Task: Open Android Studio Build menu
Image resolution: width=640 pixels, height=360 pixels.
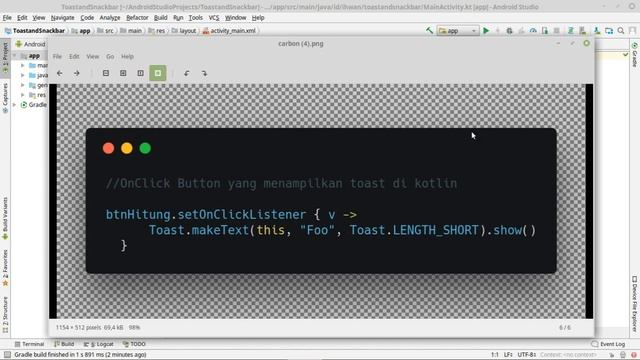Action: tap(160, 18)
